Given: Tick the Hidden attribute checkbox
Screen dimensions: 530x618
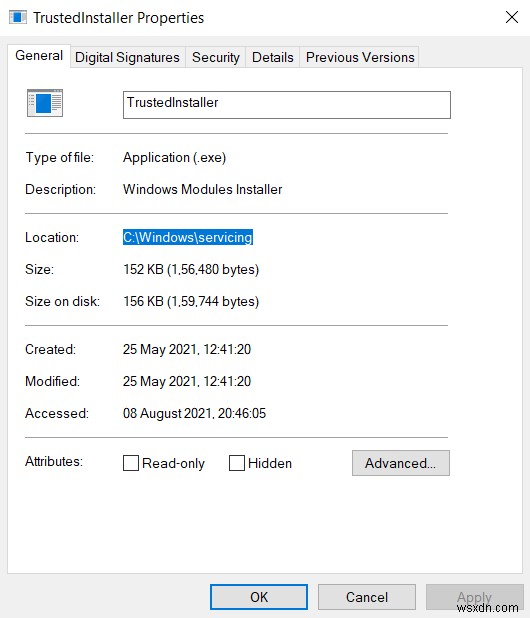Looking at the screenshot, I should click(x=237, y=463).
